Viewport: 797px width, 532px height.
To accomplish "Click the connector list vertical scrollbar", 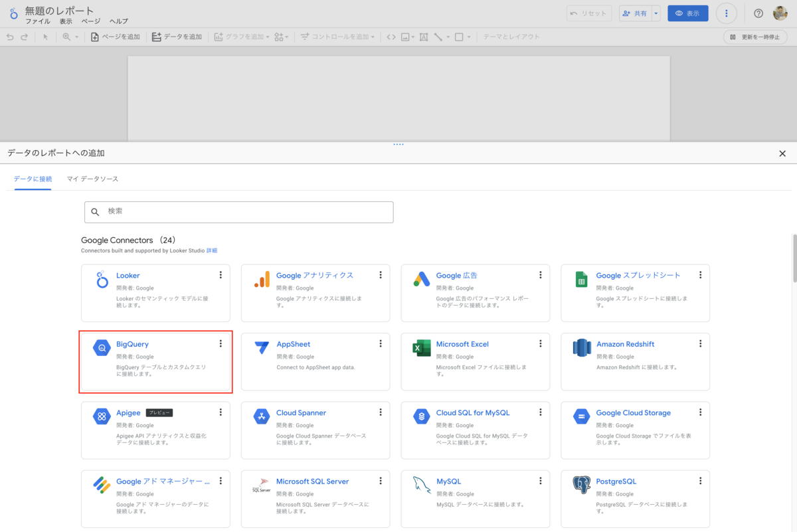I will (x=794, y=259).
